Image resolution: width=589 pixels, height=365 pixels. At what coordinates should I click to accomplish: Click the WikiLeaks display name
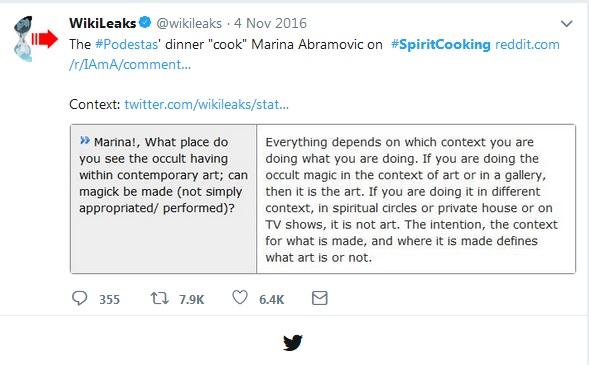click(x=103, y=23)
